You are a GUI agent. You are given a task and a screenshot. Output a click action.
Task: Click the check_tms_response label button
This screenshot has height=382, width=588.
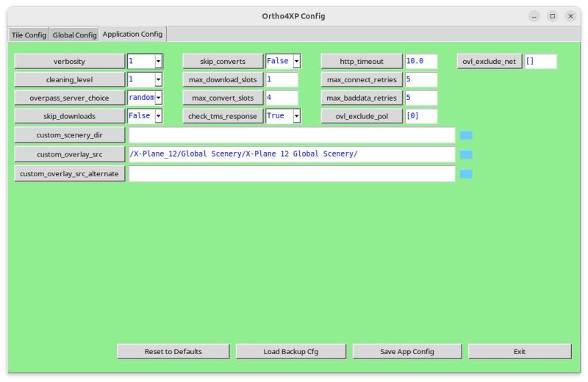point(223,116)
